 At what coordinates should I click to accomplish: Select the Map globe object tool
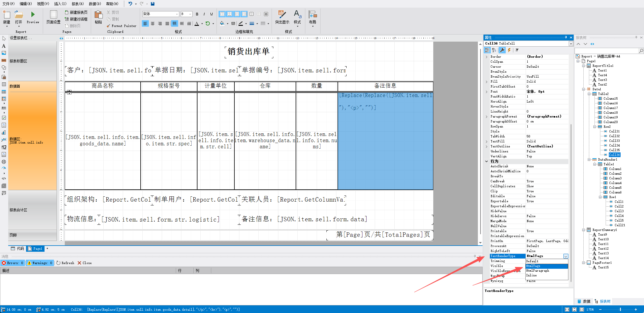pos(4,162)
